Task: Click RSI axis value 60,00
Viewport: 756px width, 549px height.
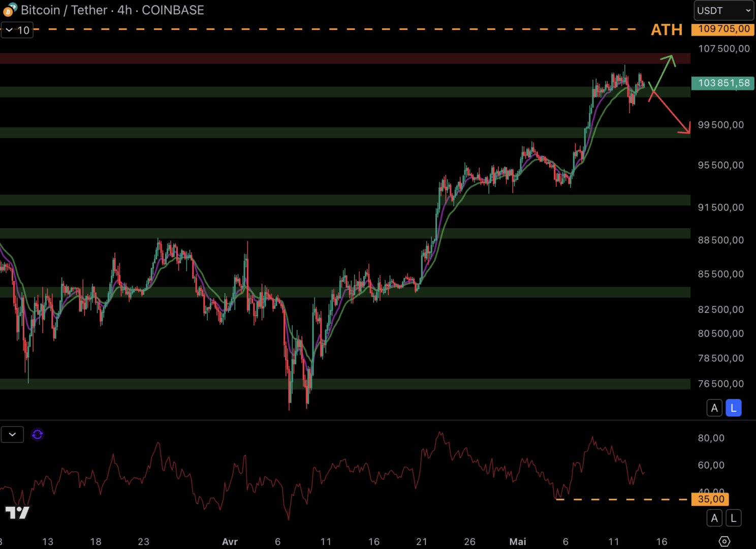Action: pos(711,465)
